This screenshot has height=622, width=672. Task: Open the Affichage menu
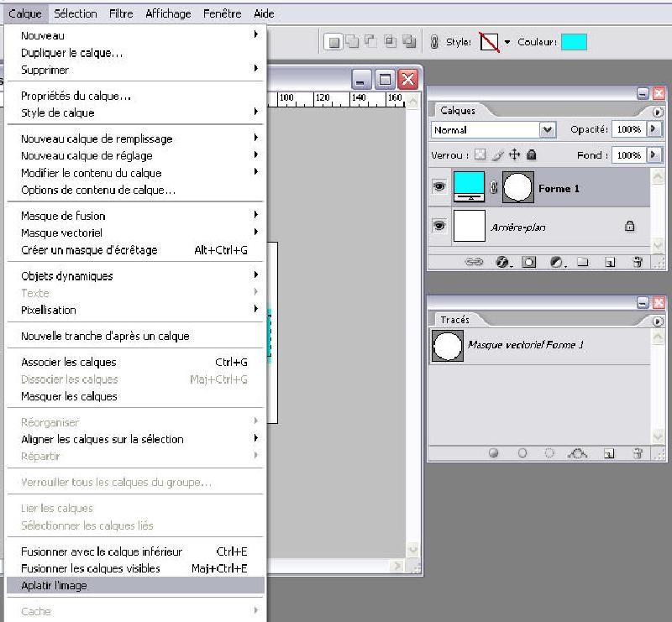tap(169, 13)
